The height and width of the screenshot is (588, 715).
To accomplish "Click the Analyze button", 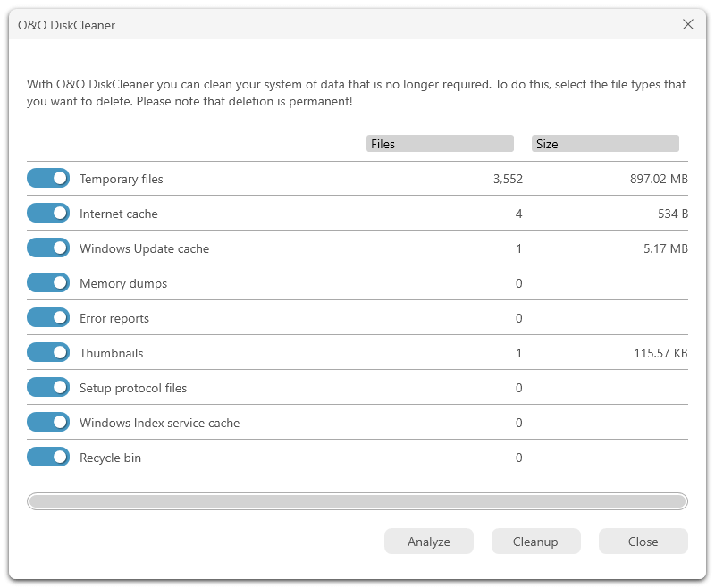I will point(429,542).
